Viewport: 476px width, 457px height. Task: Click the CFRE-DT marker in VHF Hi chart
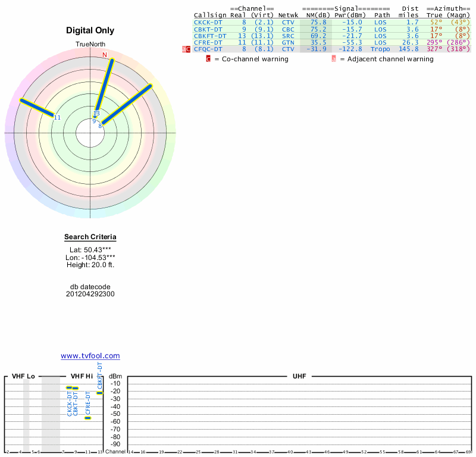pos(87,418)
